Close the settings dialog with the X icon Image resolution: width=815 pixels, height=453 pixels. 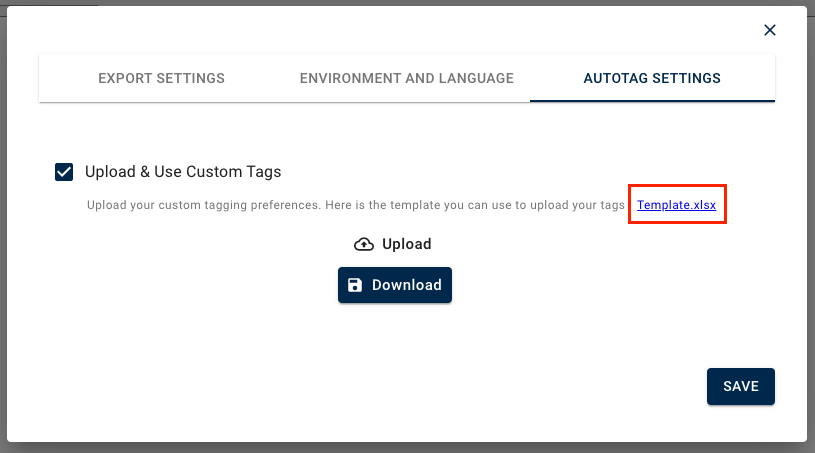pyautogui.click(x=770, y=30)
